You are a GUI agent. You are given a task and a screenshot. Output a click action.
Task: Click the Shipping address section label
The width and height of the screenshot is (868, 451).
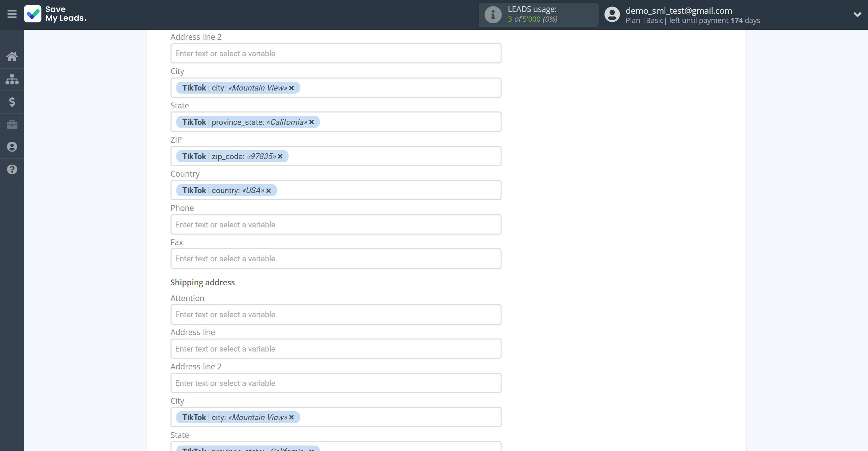point(203,282)
